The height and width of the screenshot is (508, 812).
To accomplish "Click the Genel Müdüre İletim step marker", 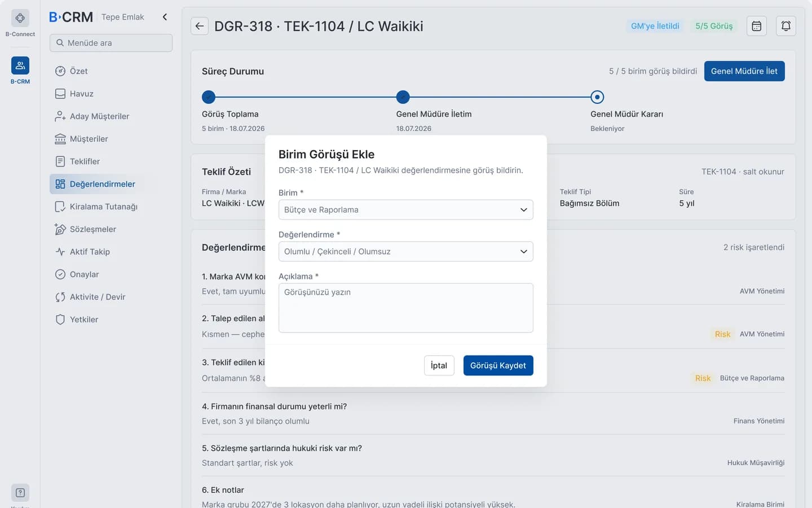I will [x=403, y=97].
